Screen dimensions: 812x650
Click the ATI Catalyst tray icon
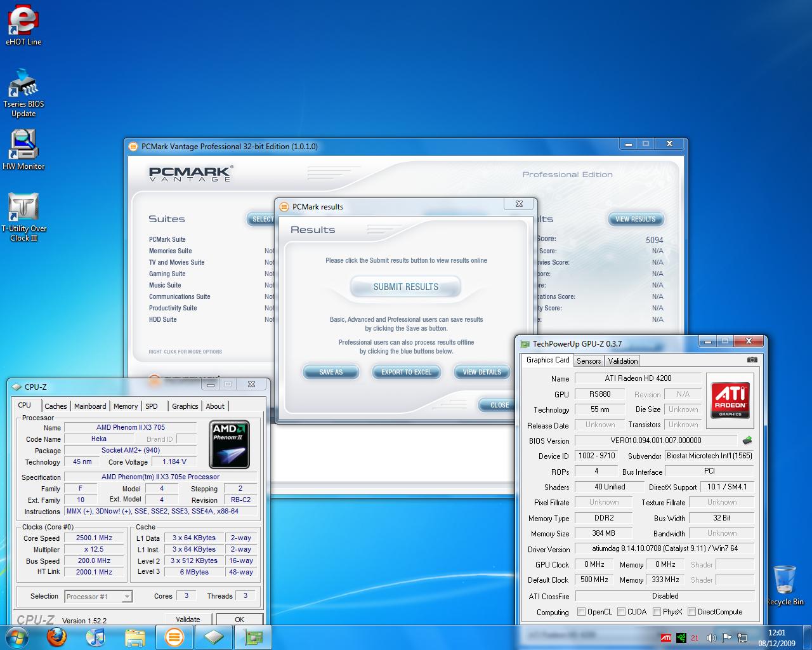tap(666, 638)
